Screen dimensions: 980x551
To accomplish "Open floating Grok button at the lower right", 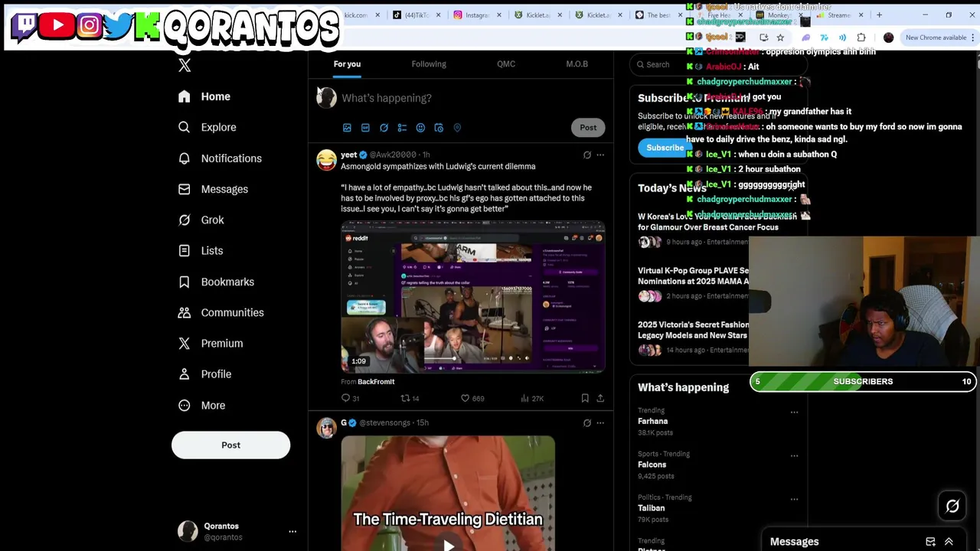I will (x=952, y=506).
